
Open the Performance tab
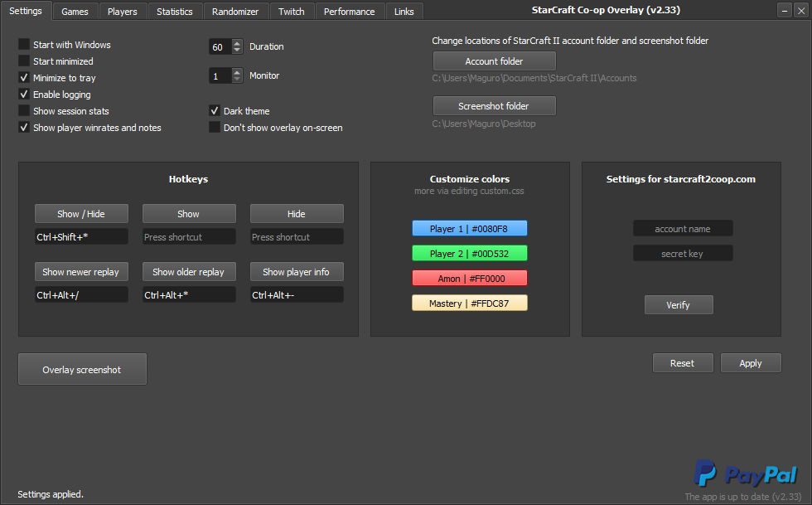349,12
